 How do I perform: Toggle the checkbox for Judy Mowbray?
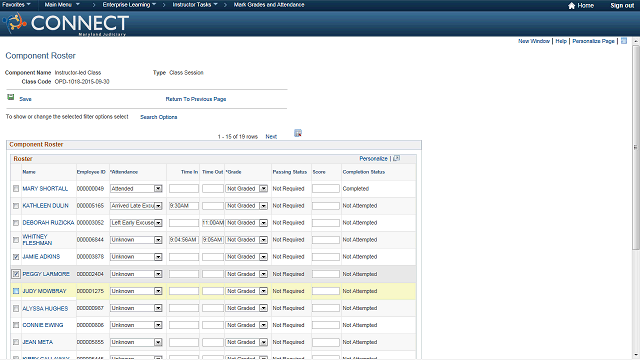pyautogui.click(x=16, y=291)
